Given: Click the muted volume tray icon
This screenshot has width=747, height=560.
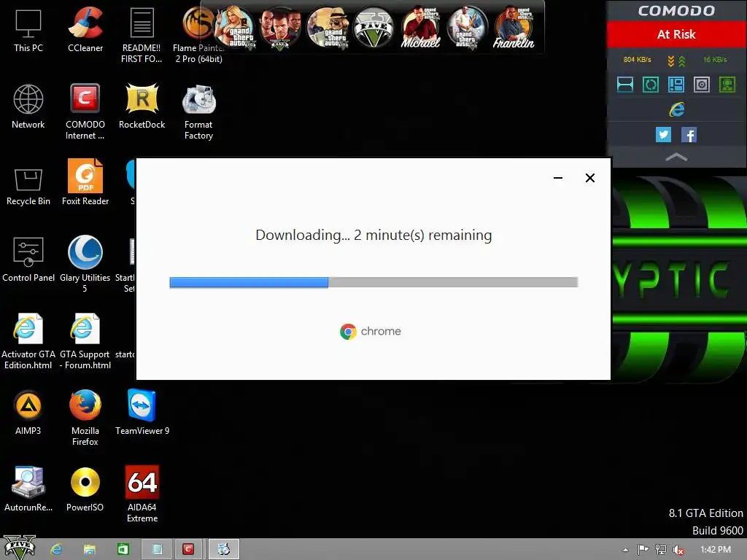Looking at the screenshot, I should 678,550.
